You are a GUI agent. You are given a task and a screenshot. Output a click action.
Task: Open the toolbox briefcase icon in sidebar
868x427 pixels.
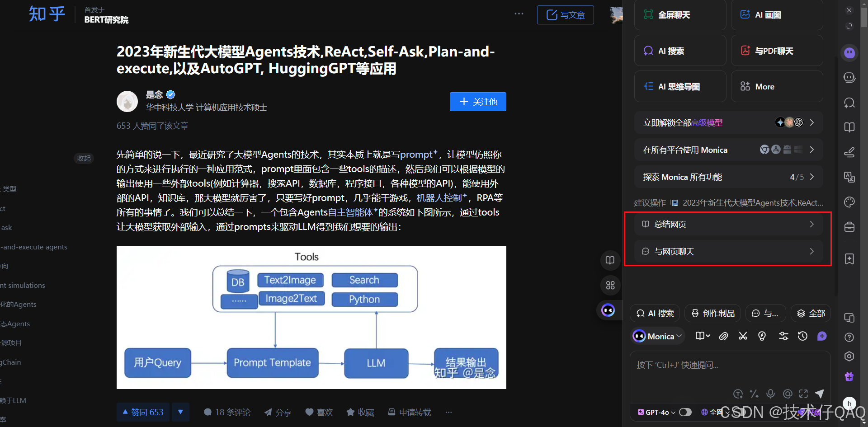849,227
